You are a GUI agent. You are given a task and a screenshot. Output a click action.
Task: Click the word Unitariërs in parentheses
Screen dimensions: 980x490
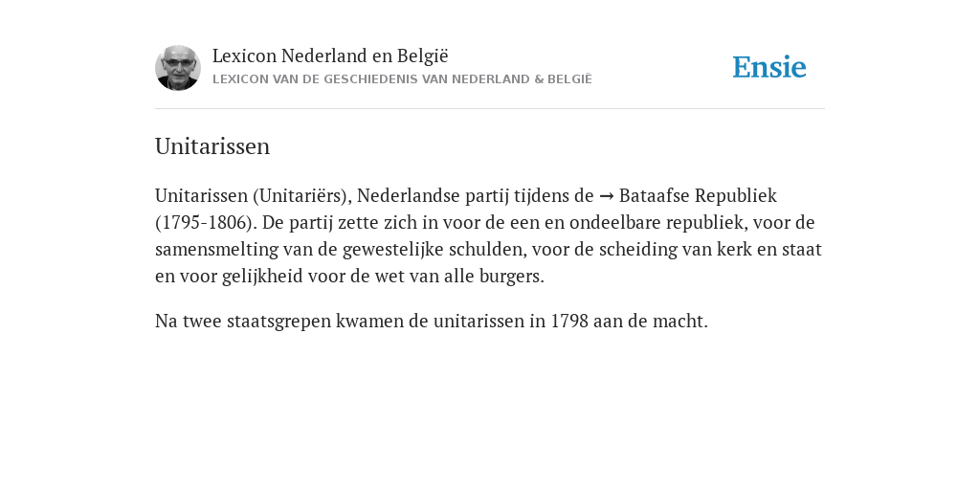301,195
